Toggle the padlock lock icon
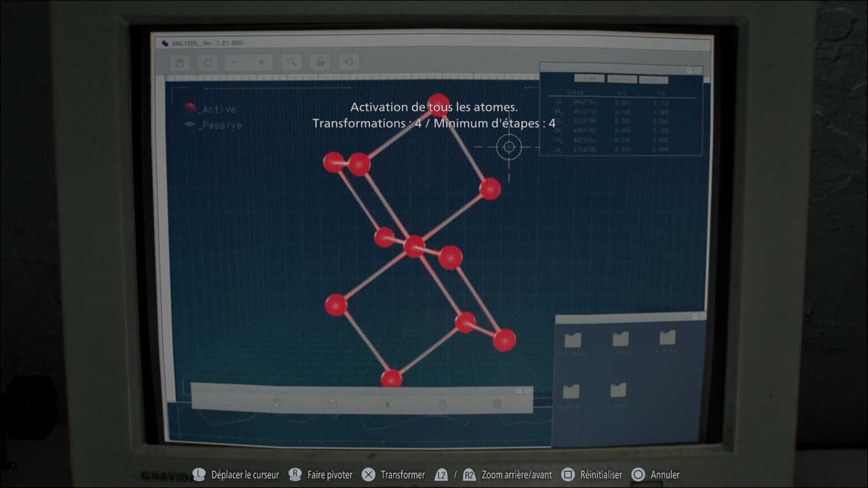The height and width of the screenshot is (488, 868). point(320,62)
